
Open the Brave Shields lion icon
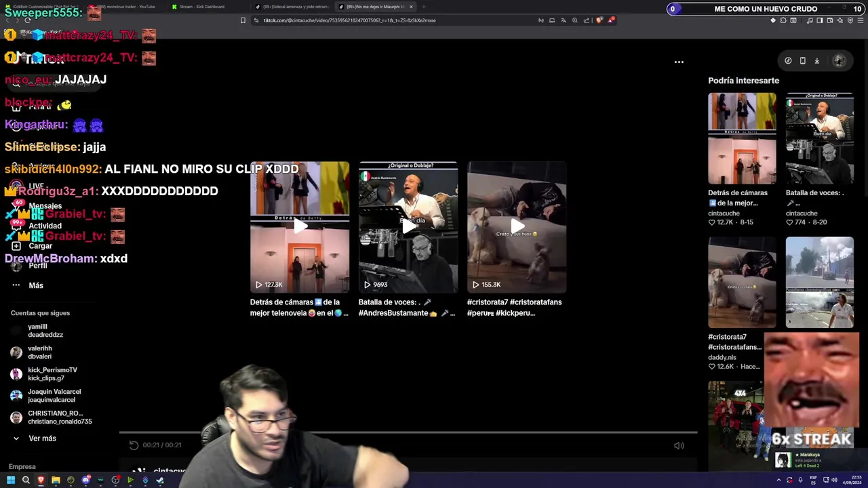(x=599, y=20)
